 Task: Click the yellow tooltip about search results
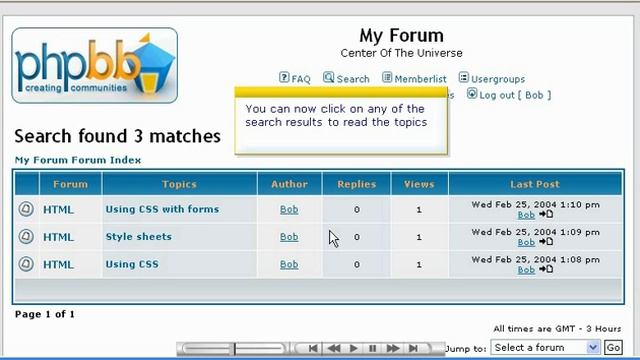click(341, 121)
